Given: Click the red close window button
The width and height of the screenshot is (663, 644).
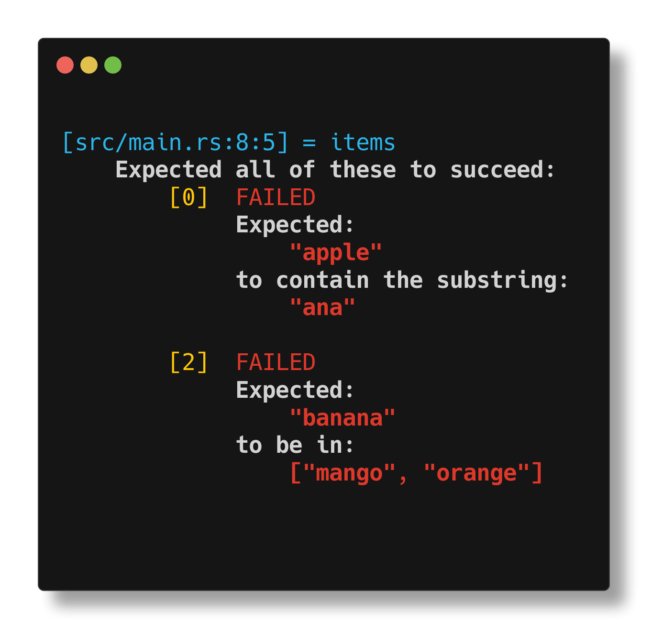Looking at the screenshot, I should (x=65, y=65).
